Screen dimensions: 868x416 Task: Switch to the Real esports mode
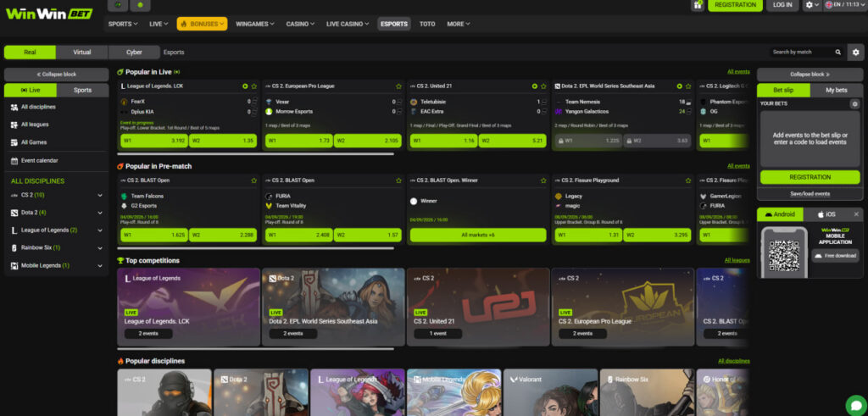point(30,52)
